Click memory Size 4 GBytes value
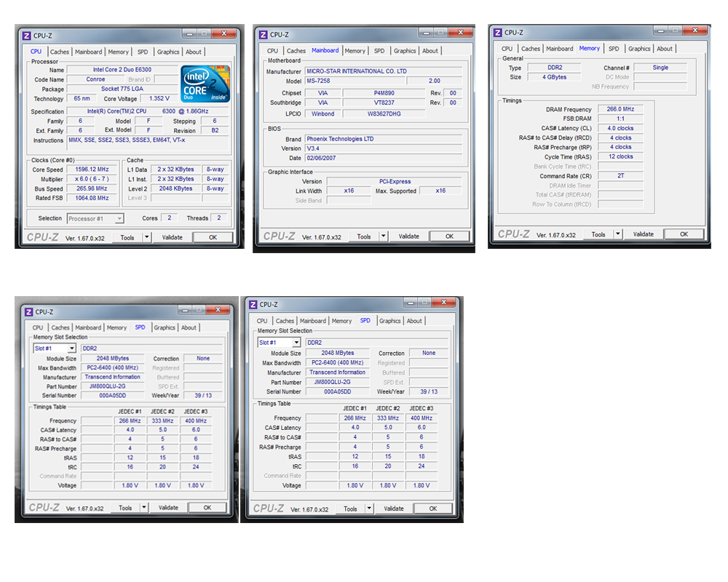Screen dimensions: 728x582 (x=554, y=77)
